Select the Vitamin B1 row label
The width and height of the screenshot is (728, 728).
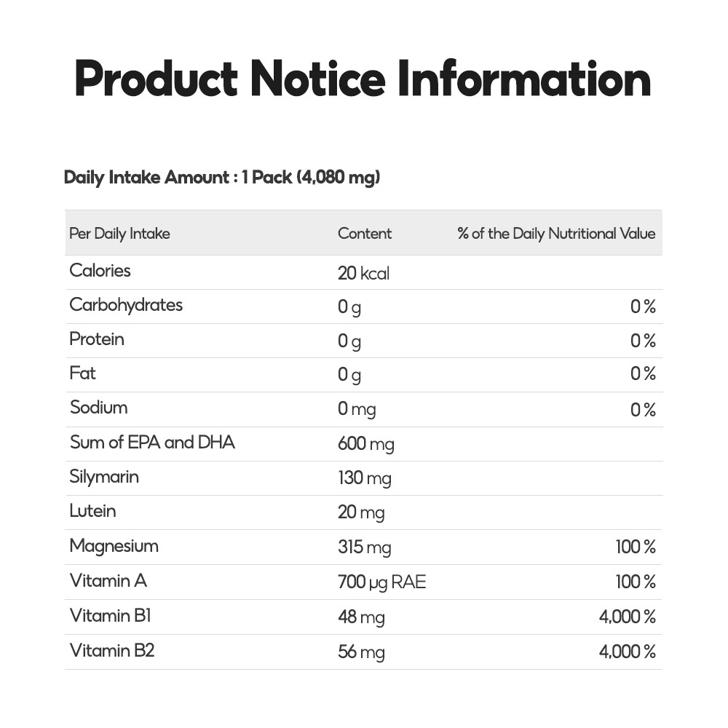pyautogui.click(x=111, y=616)
